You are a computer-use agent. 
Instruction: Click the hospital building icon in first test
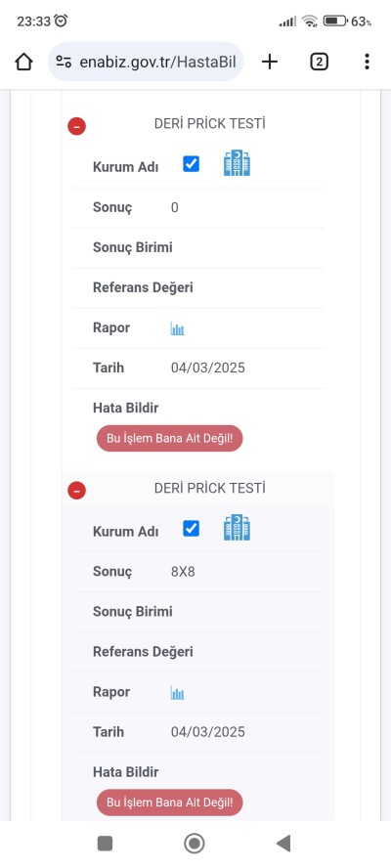point(237,163)
